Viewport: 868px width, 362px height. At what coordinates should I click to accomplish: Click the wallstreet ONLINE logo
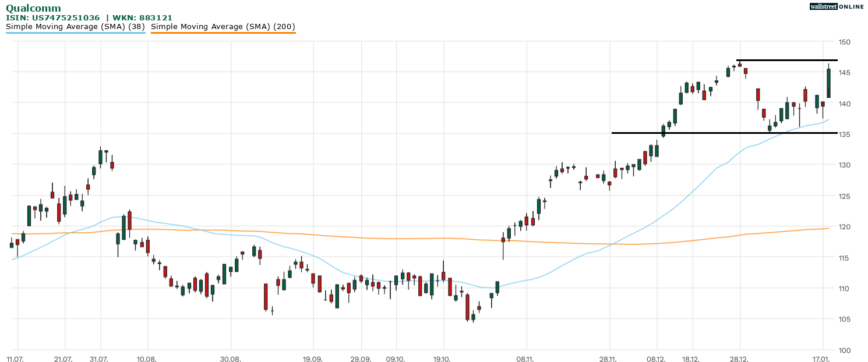[x=837, y=6]
